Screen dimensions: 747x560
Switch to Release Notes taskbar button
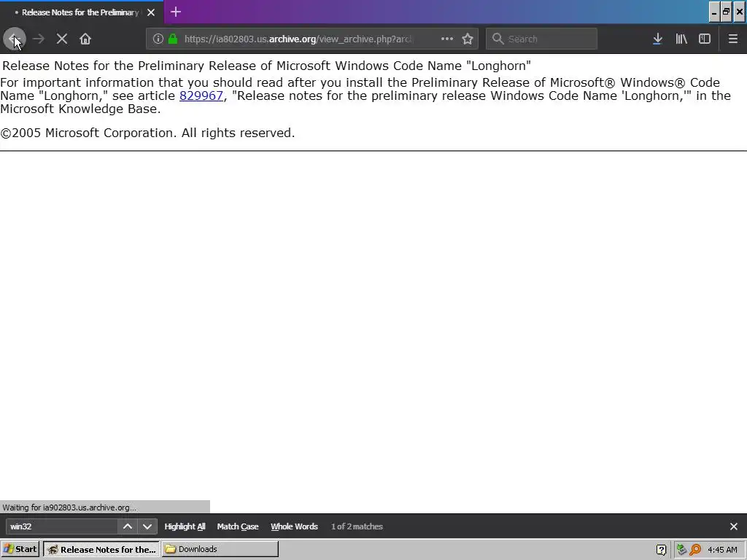click(101, 549)
